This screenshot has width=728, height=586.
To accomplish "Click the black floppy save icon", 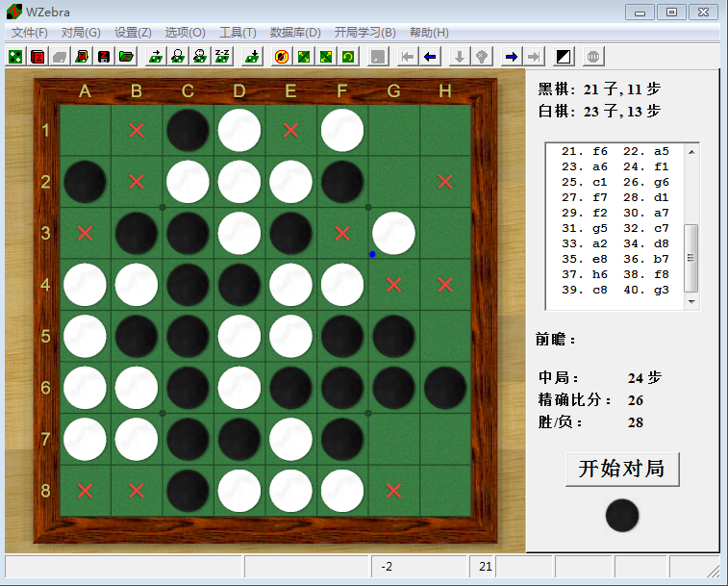I will tap(104, 57).
